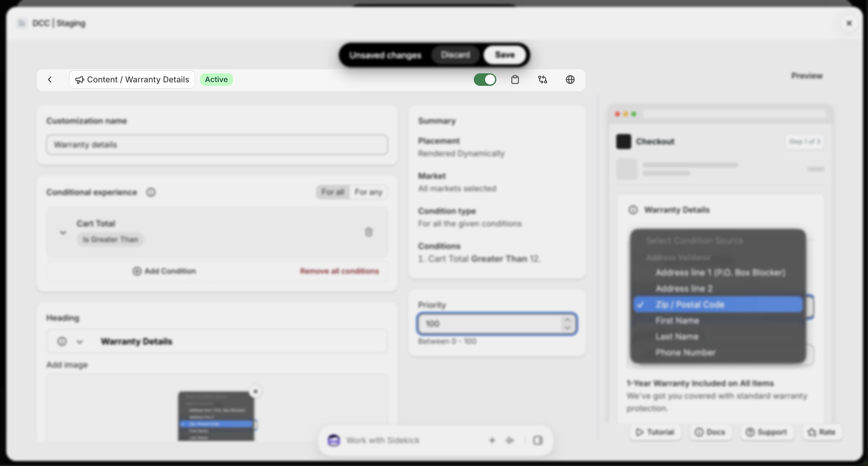Click Remove all conditions link
Viewport: 868px width, 466px height.
339,271
